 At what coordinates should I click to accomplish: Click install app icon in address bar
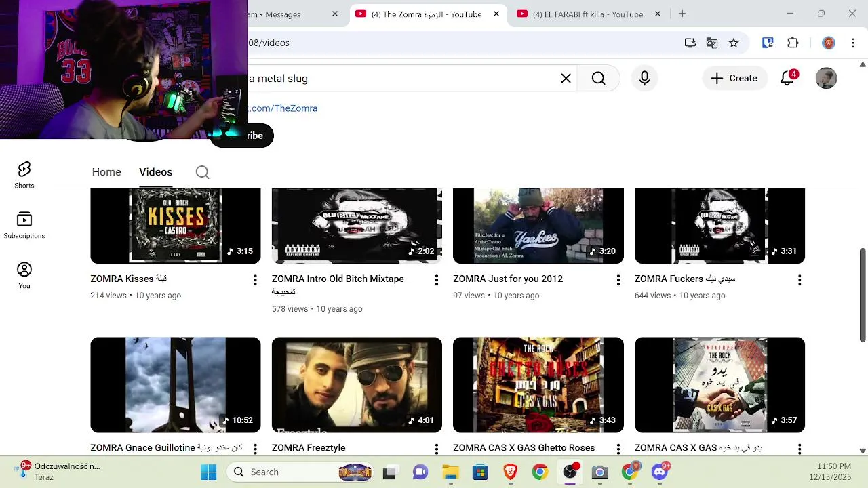690,43
